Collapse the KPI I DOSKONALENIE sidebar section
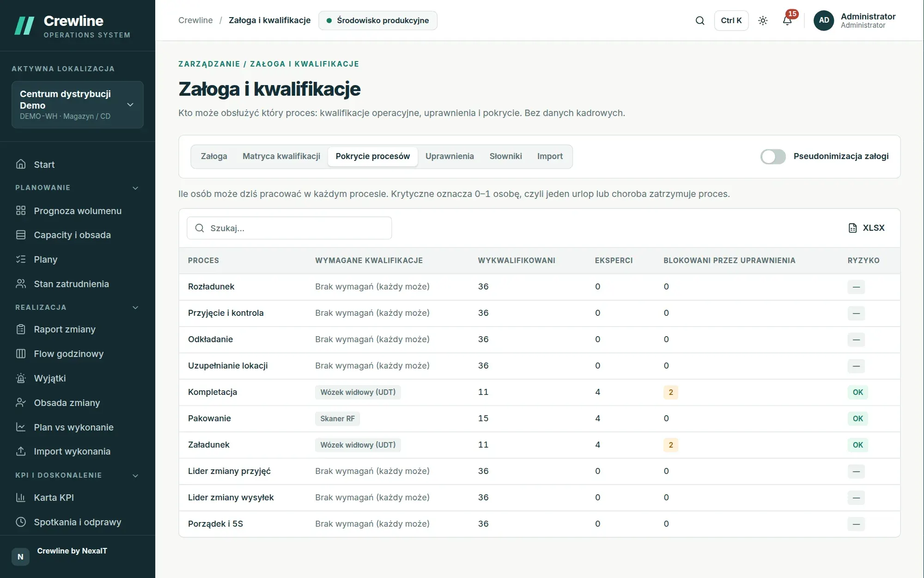The image size is (924, 578). tap(77, 475)
